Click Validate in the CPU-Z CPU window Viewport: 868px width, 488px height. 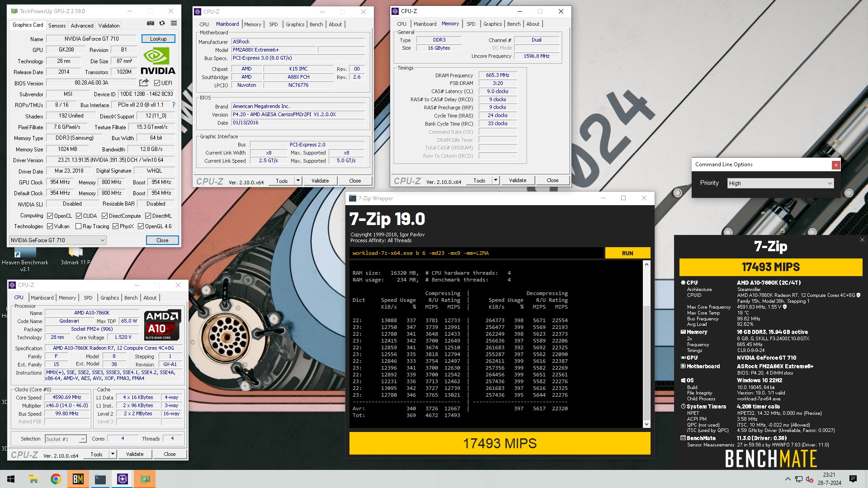[135, 454]
